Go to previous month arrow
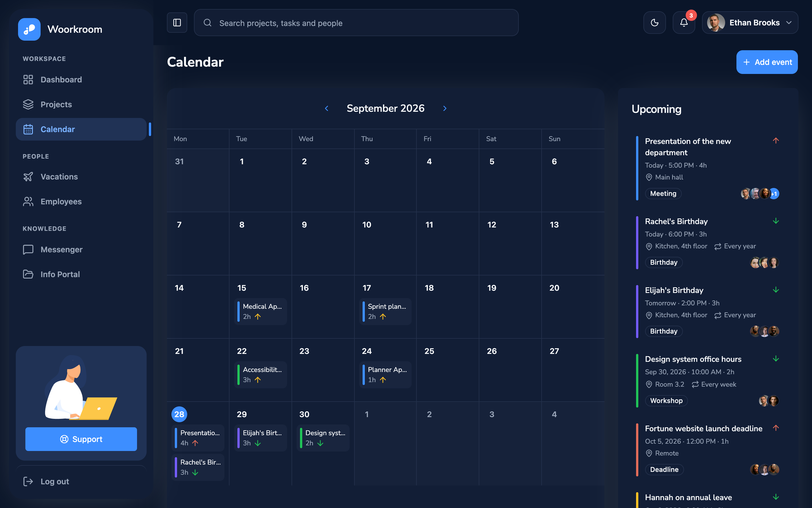Screen dimensions: 812x508 326,108
